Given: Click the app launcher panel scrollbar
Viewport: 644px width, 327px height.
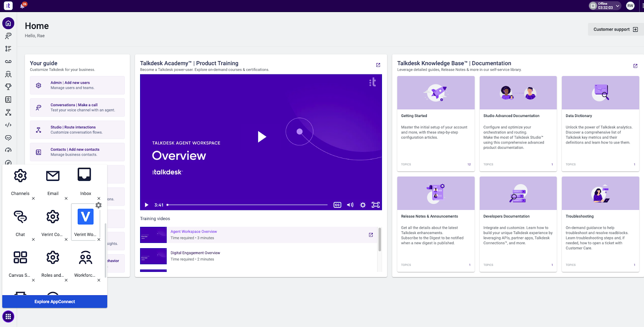Looking at the screenshot, I should click(x=105, y=250).
